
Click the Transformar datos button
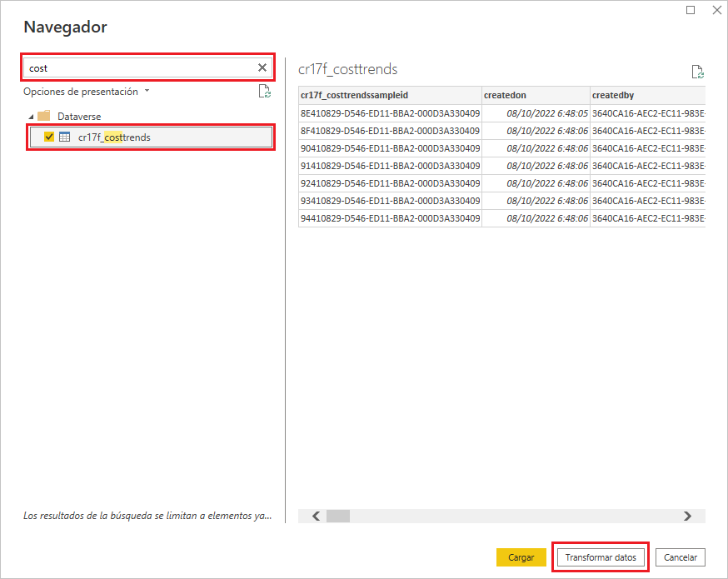601,557
